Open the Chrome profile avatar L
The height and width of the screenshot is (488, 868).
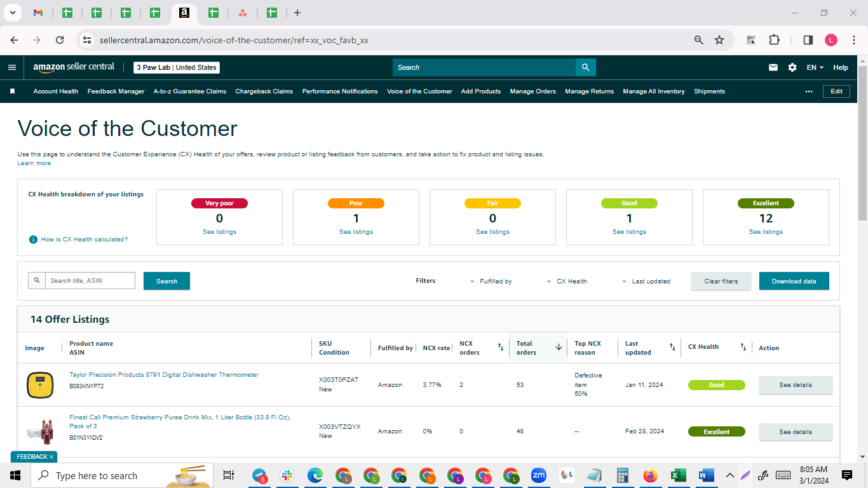[x=831, y=40]
